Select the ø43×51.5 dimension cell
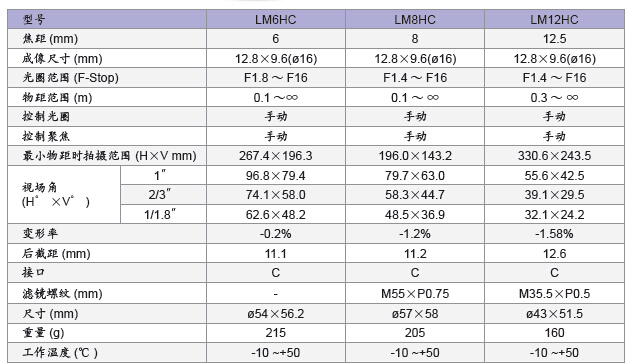625x364 pixels. (x=554, y=313)
